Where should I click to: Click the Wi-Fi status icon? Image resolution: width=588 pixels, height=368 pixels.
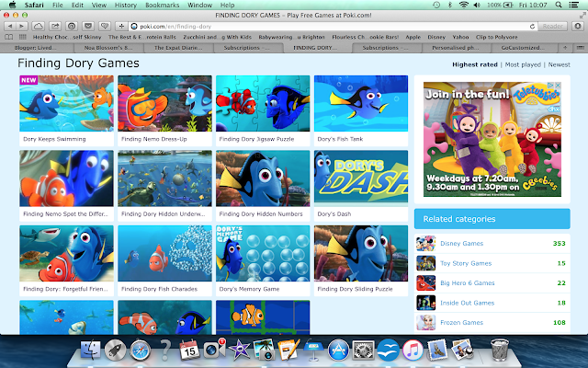tap(463, 5)
